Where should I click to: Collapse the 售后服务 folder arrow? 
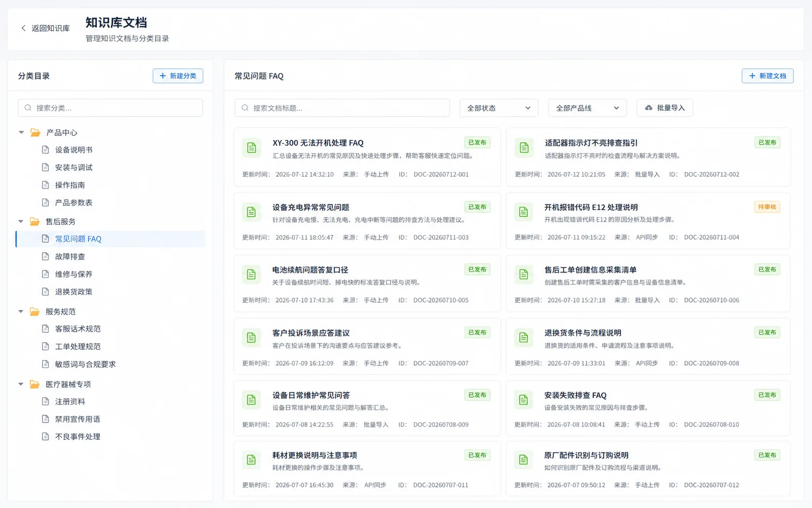[x=21, y=222]
